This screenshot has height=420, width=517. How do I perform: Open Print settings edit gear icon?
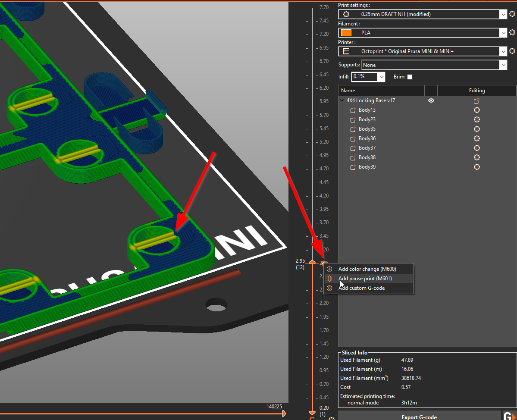point(512,14)
